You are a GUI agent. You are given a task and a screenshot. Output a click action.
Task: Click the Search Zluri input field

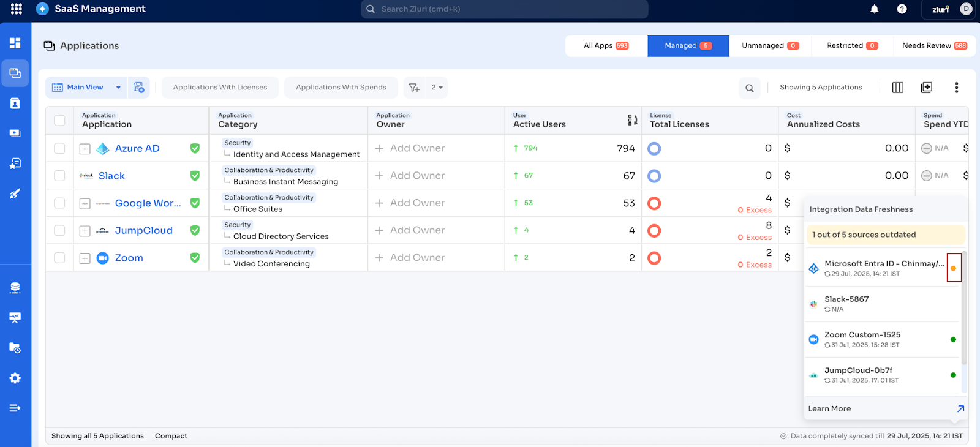tap(505, 9)
